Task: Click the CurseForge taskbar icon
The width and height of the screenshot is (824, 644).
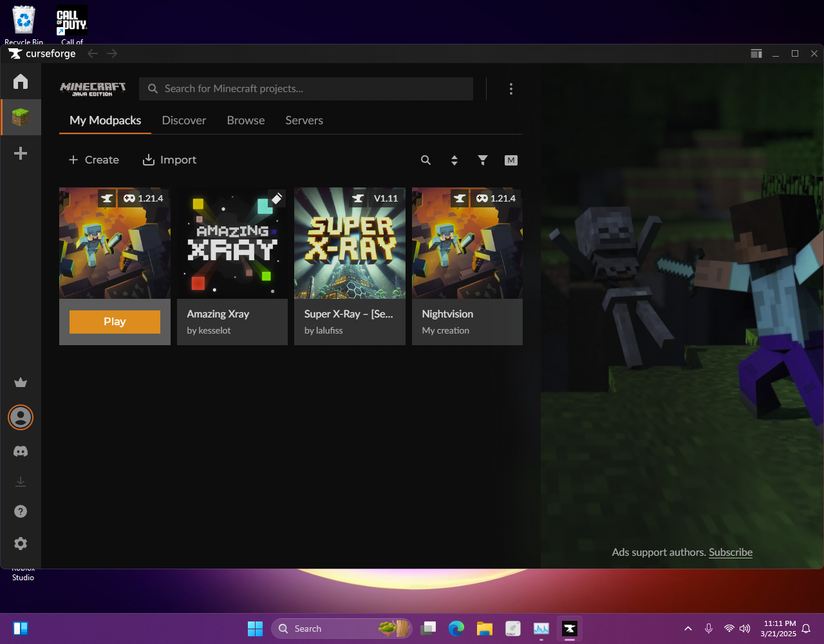Action: pos(570,629)
